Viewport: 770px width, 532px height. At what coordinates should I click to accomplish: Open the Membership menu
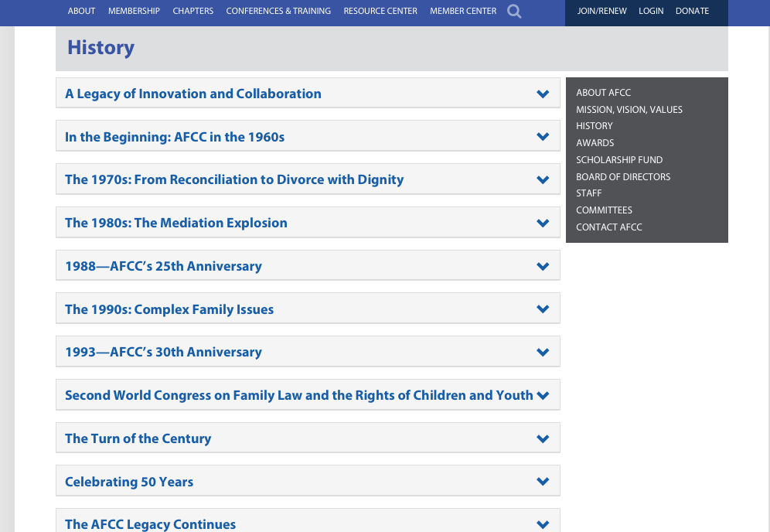134,11
